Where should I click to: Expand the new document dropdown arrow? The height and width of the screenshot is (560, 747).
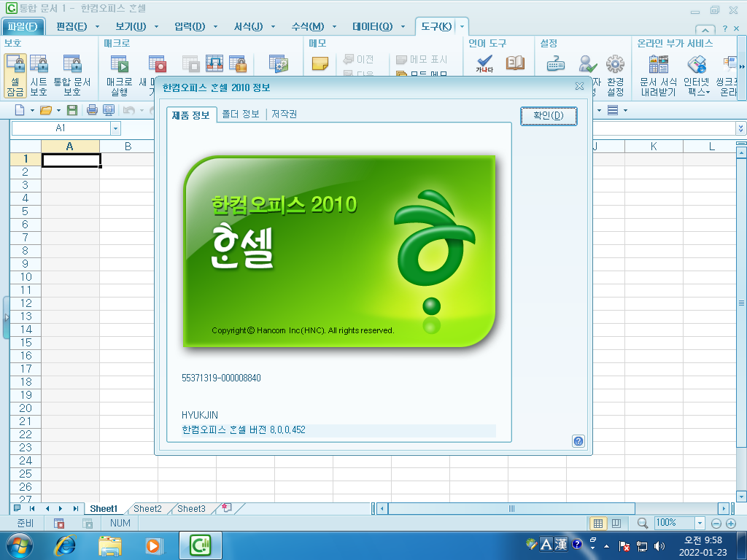click(x=32, y=111)
